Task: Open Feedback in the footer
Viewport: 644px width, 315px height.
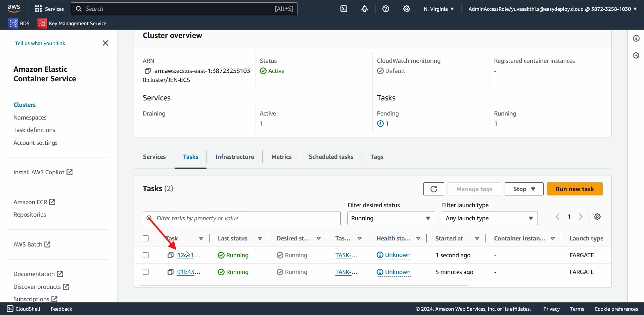Action: pos(61,309)
